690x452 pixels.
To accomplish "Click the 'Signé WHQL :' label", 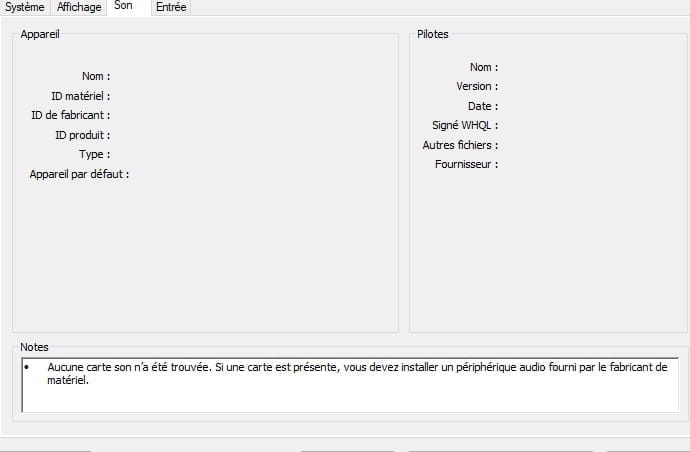I will tap(465, 125).
